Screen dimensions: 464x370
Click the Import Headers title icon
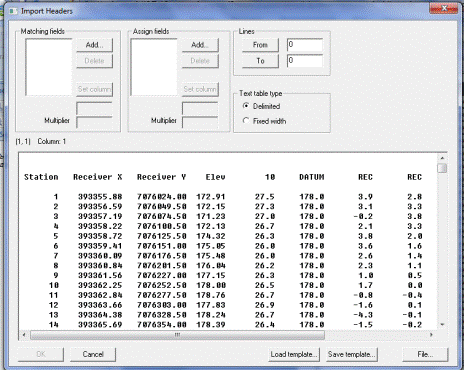pos(13,11)
